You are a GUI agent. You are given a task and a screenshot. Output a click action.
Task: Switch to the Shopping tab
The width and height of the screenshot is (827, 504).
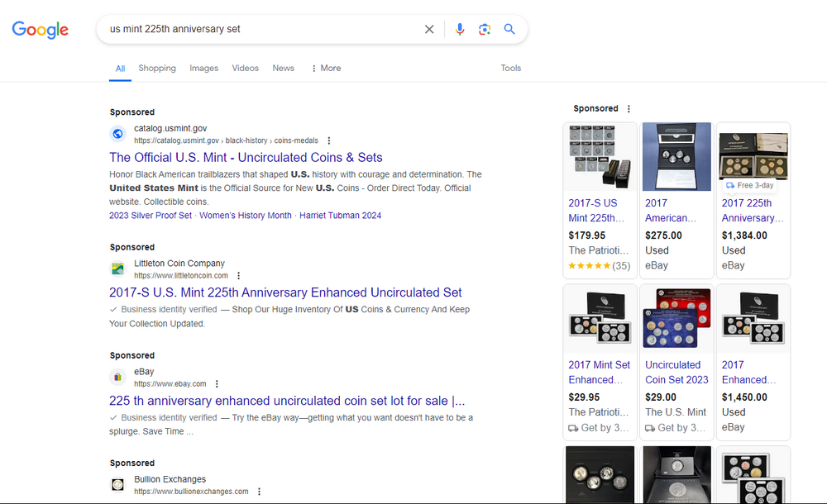click(157, 69)
